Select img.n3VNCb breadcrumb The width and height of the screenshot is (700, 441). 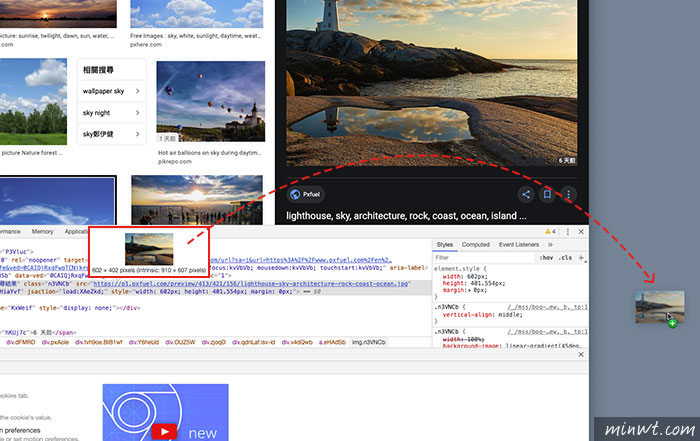coord(369,342)
